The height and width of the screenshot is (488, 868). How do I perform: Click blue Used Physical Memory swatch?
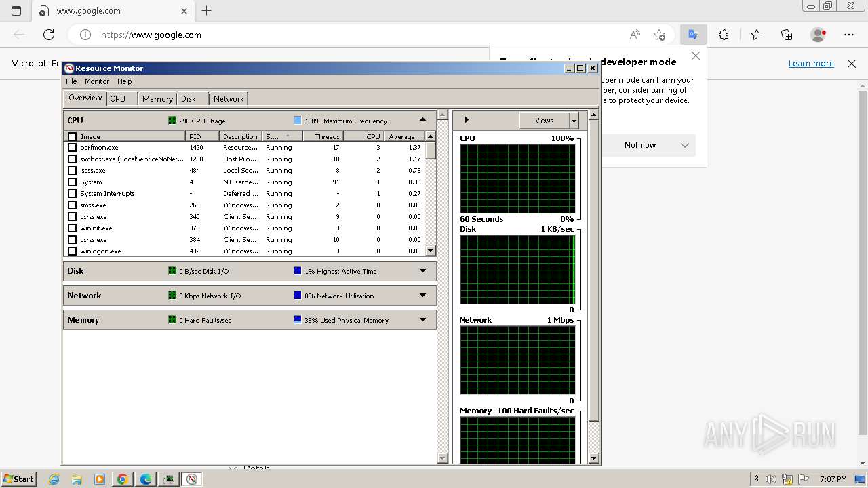297,320
